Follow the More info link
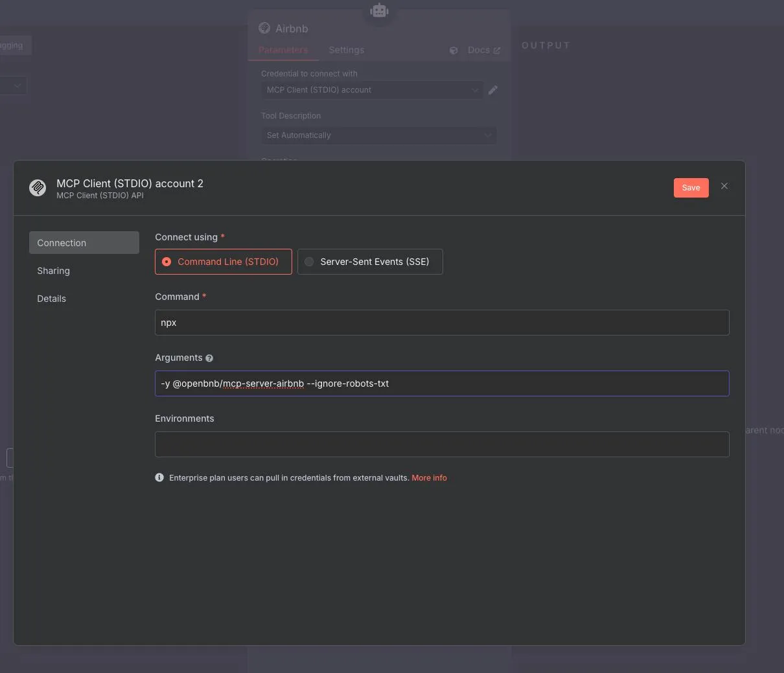The width and height of the screenshot is (784, 673). coord(429,478)
